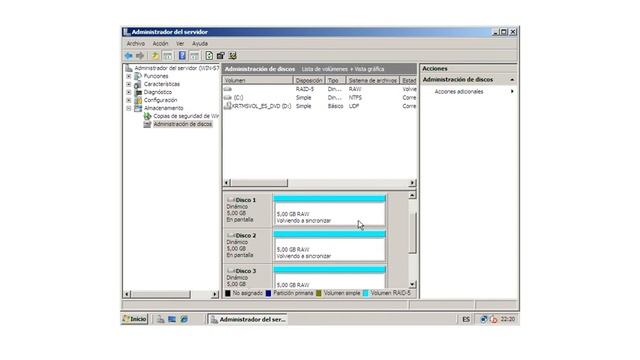Click the NTFS cell in (C:) row
Viewport: 640px width, 360px height.
pyautogui.click(x=355, y=98)
